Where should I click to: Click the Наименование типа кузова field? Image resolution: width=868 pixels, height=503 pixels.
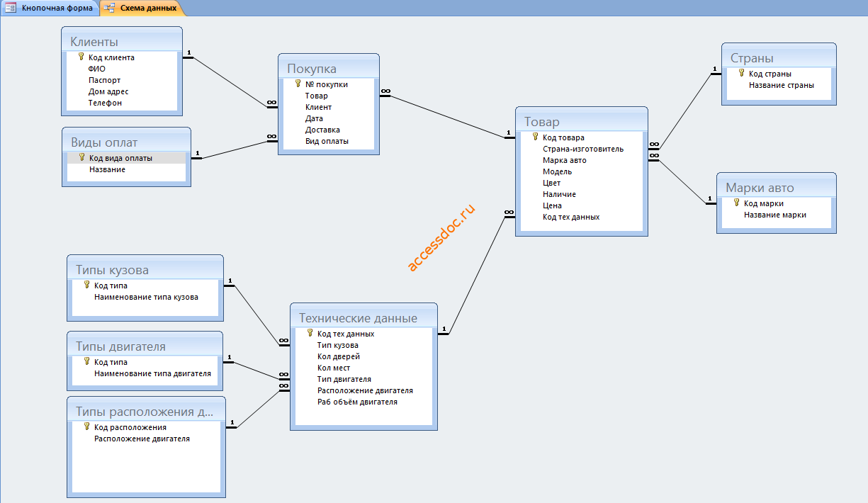(145, 297)
